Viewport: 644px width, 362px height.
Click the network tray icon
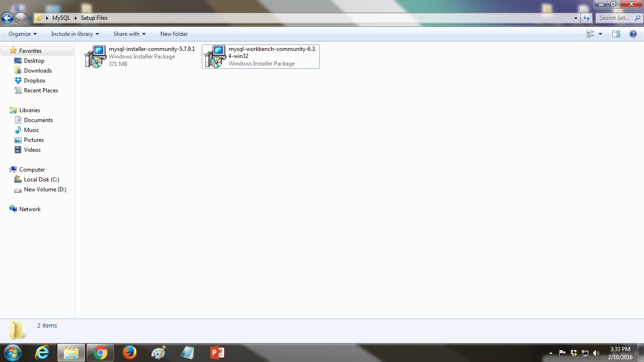(x=585, y=353)
